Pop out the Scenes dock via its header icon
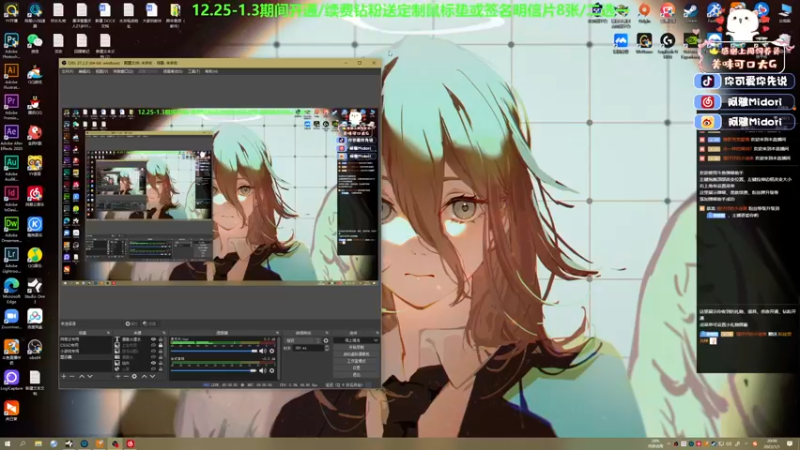Viewport: 800px width, 450px height. tap(108, 333)
